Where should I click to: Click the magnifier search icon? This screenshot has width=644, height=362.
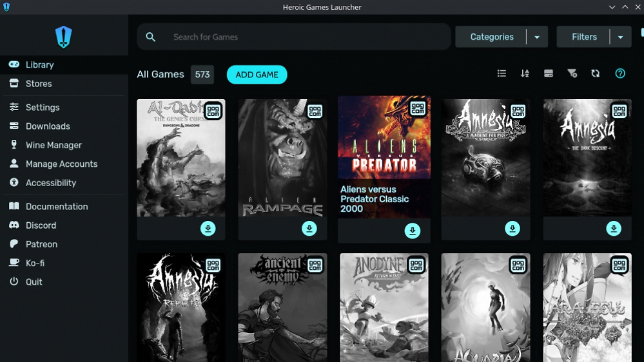click(x=151, y=37)
